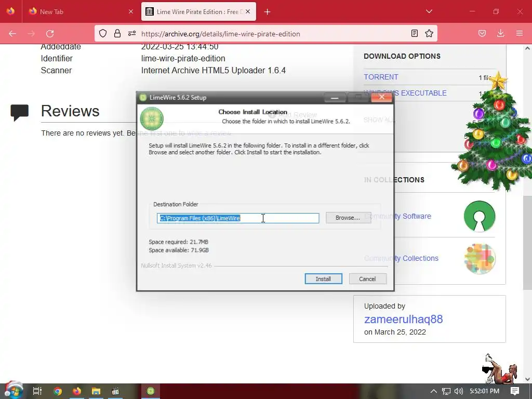Click the Community Software green keyhole thumbnail
The image size is (532, 399).
pyautogui.click(x=480, y=217)
